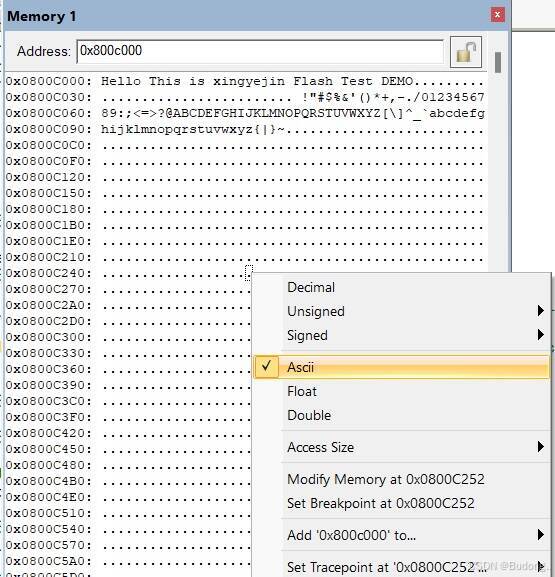The height and width of the screenshot is (577, 555).
Task: Click the memory view scrollbar thumb
Action: (498, 63)
